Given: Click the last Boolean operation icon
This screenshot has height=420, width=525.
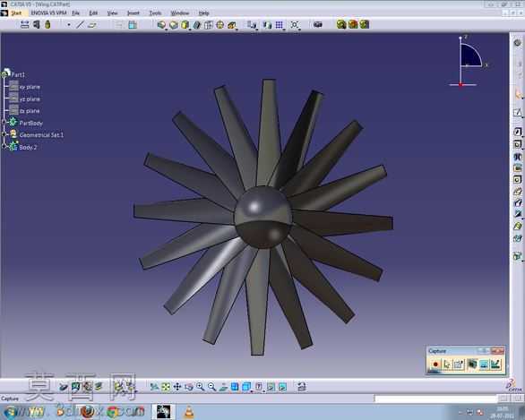Looking at the screenshot, I should tap(365, 24).
